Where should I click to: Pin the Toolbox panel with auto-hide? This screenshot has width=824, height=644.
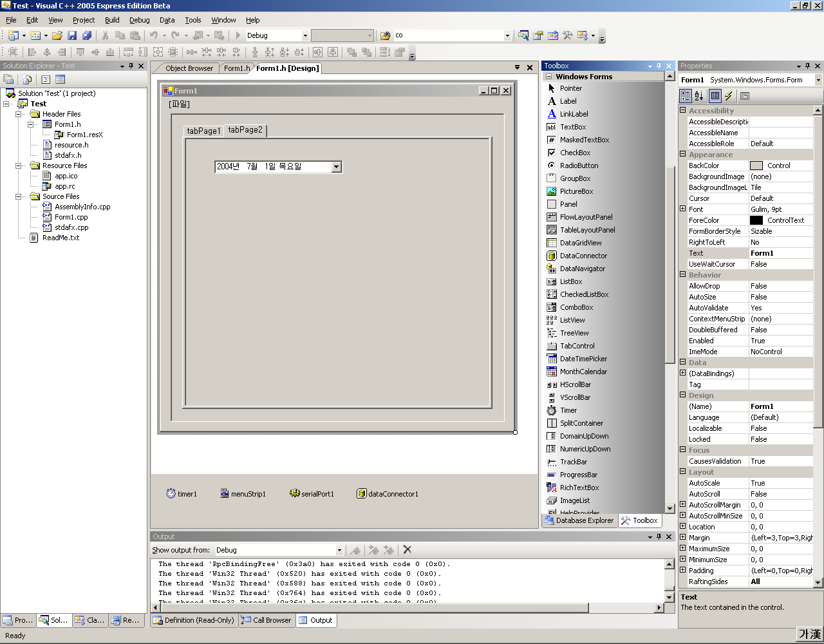coord(659,66)
